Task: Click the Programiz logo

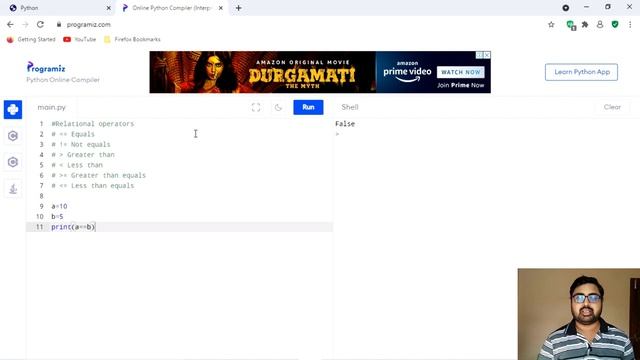Action: (x=46, y=67)
